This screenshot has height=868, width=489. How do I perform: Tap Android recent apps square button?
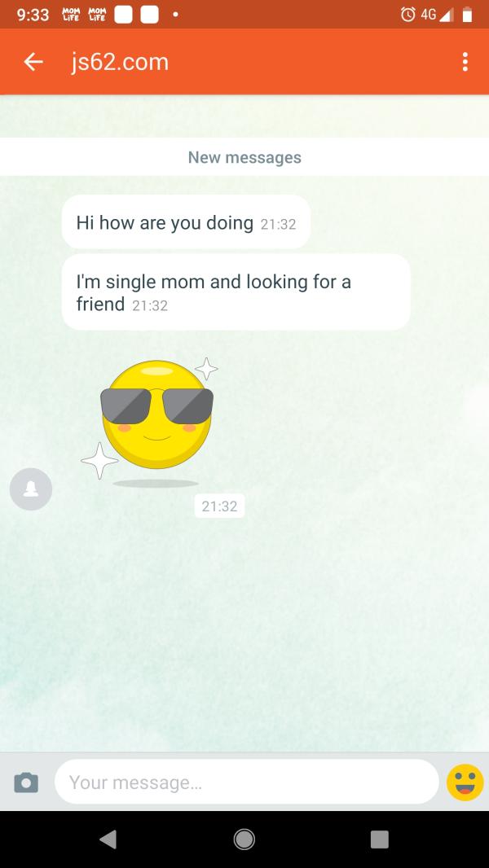(379, 840)
